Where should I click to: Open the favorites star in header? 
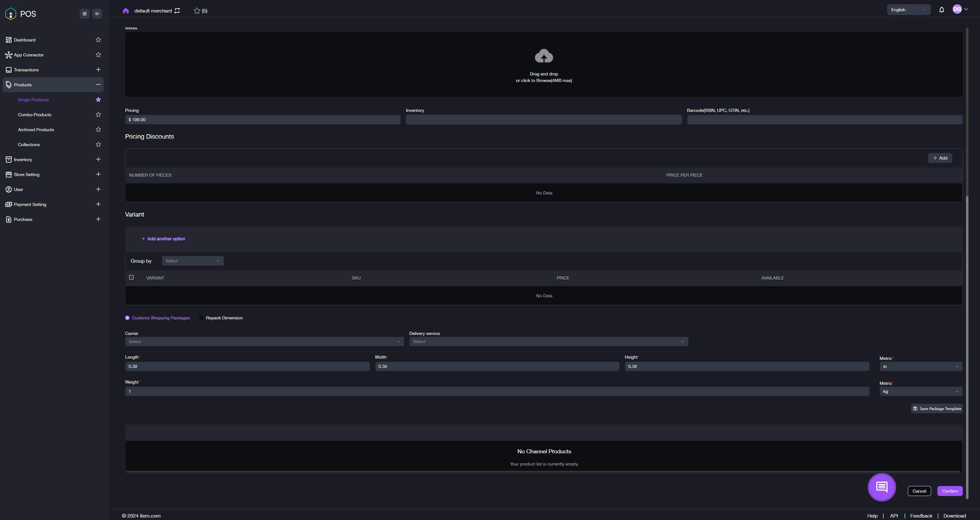(197, 11)
